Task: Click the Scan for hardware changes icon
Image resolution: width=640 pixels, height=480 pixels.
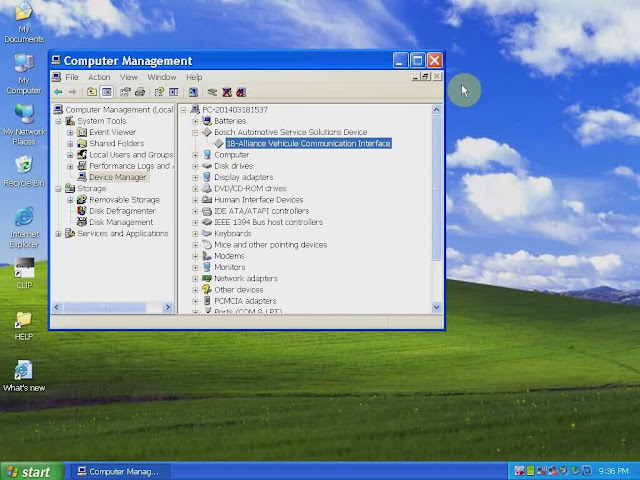Action: 193,92
